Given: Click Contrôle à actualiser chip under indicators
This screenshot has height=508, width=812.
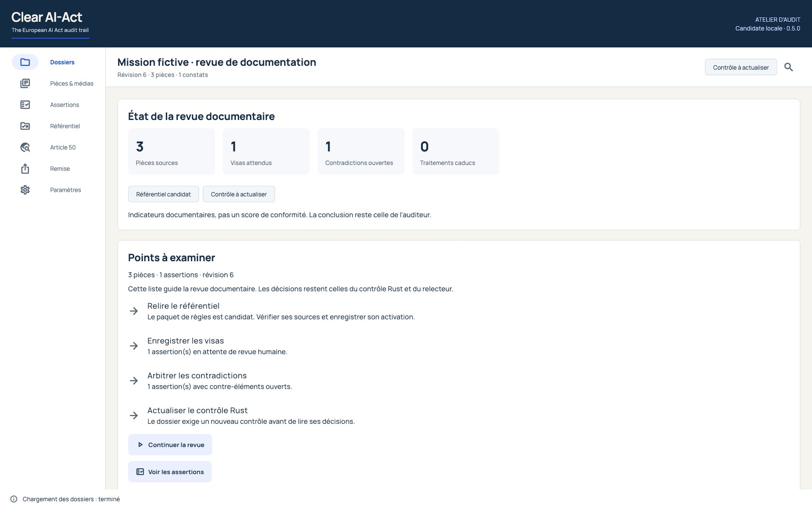Looking at the screenshot, I should (239, 194).
